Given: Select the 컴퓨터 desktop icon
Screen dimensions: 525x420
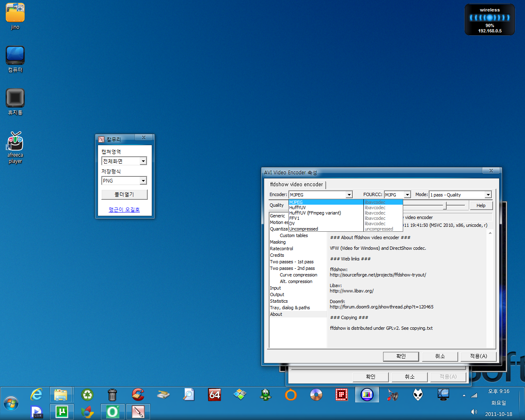Looking at the screenshot, I should click(15, 59).
